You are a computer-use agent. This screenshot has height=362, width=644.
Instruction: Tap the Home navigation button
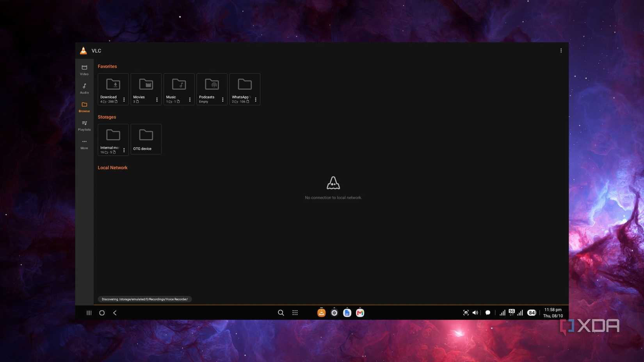[x=102, y=313]
